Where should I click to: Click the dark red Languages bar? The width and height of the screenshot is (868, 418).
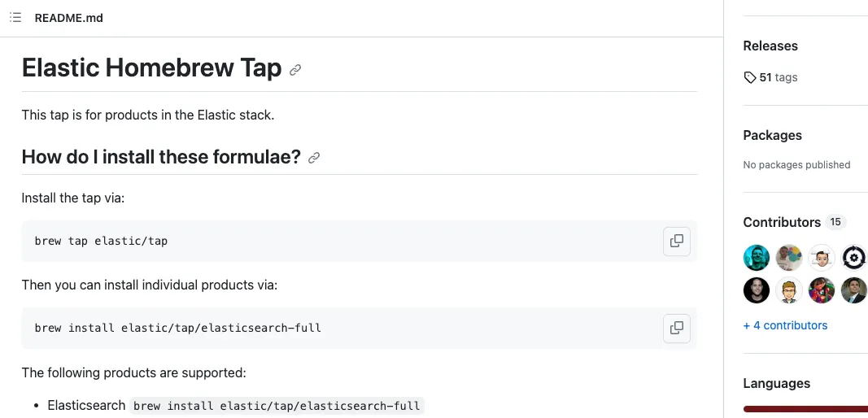(x=805, y=409)
